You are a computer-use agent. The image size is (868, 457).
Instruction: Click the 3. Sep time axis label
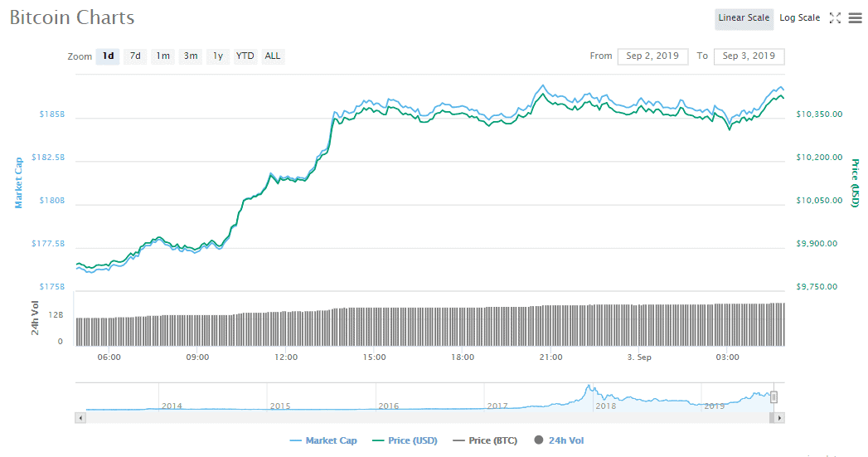[x=639, y=357]
